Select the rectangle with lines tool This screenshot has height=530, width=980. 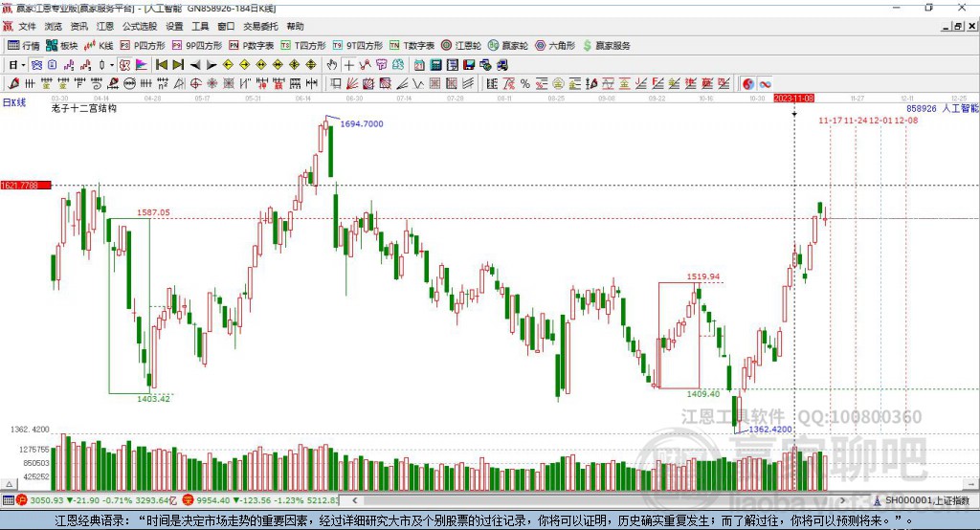(x=336, y=84)
